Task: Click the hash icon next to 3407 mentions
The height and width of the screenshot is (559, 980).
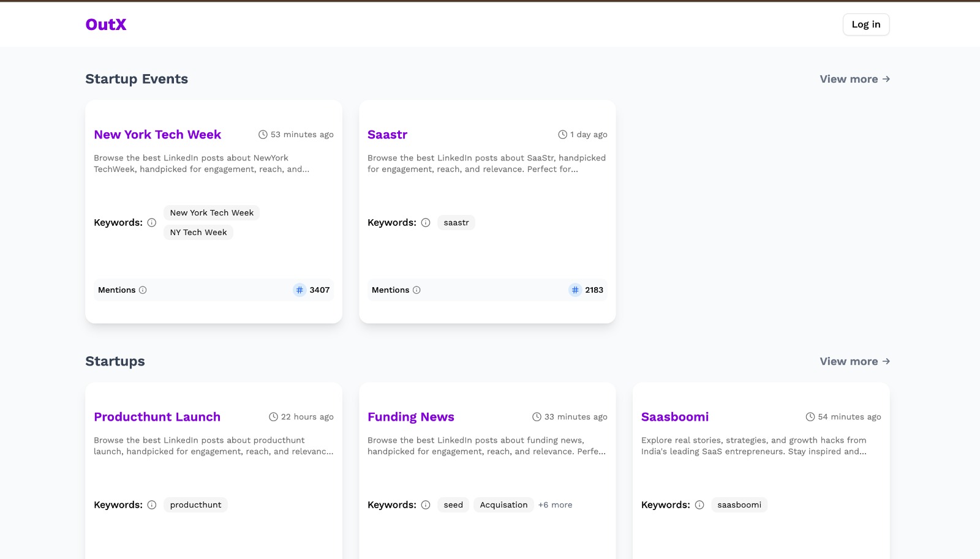Action: point(300,290)
